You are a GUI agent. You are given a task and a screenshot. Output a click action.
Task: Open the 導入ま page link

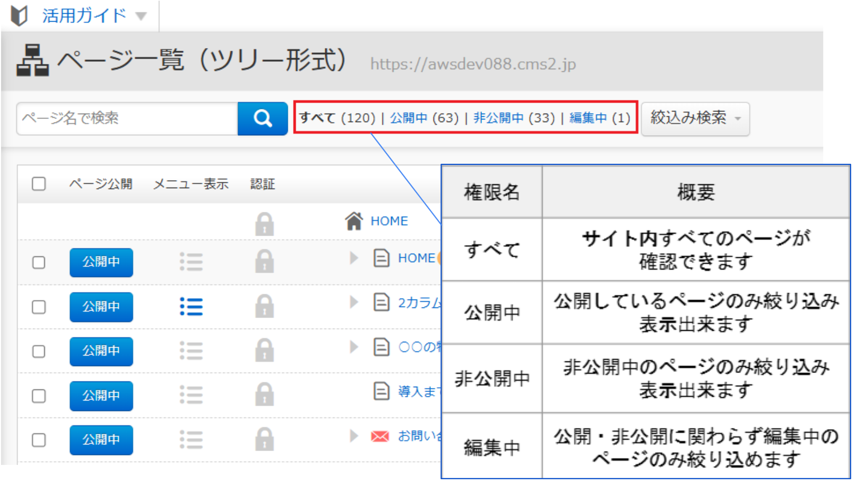[x=419, y=392]
